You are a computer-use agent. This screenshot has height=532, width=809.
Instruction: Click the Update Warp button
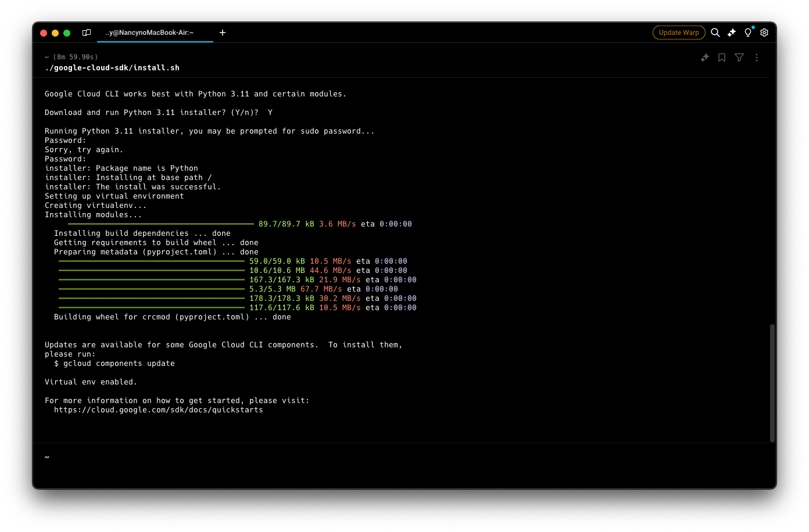tap(679, 33)
